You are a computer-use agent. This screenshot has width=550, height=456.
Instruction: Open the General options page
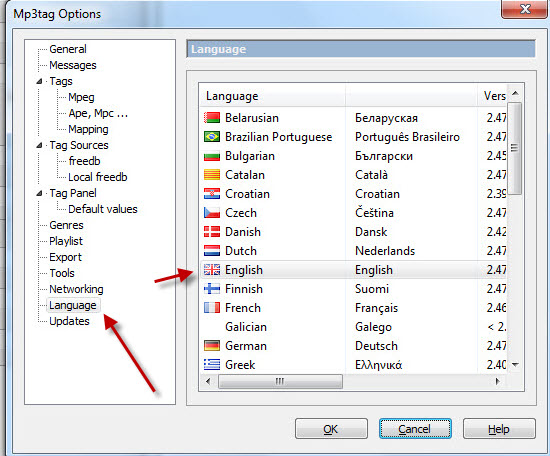click(68, 49)
